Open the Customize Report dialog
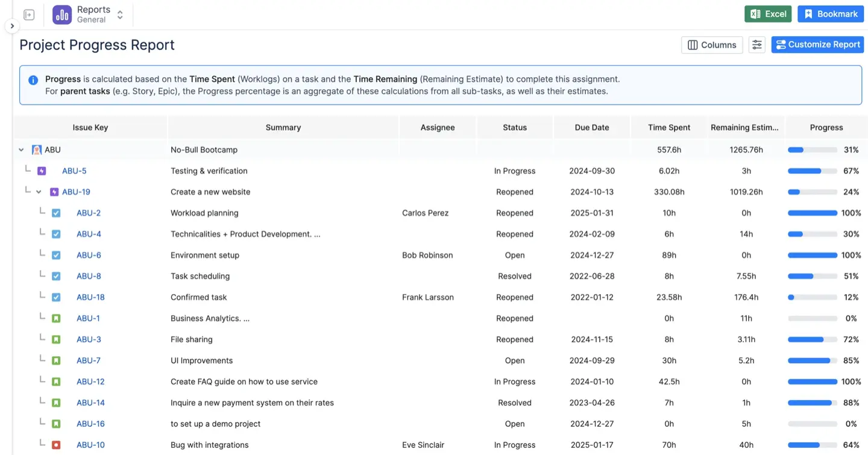 [817, 45]
